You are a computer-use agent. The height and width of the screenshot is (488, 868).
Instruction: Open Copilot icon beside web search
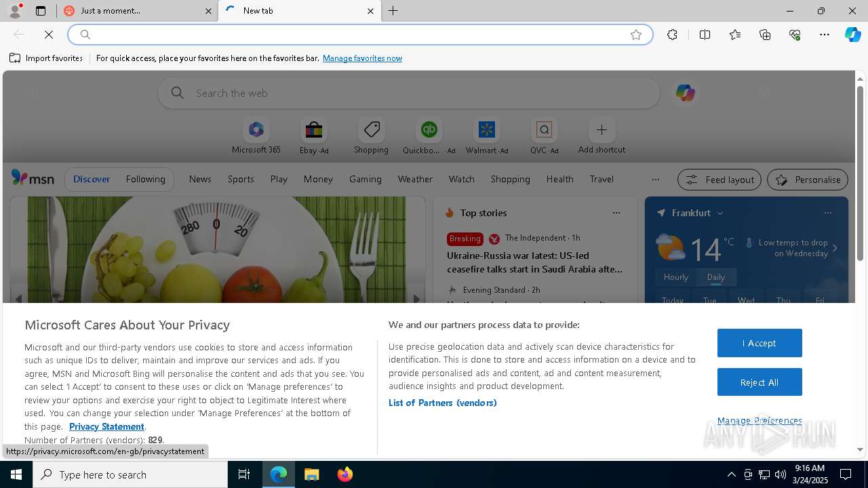(685, 93)
